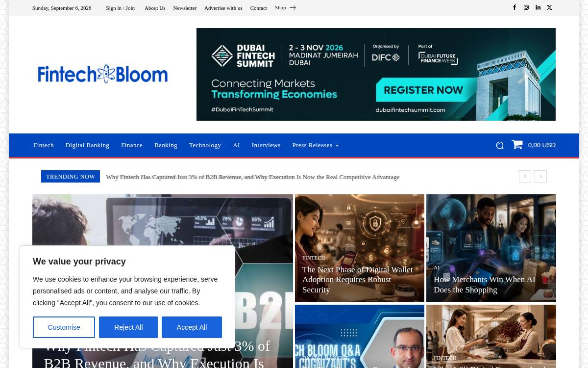The image size is (588, 368).
Task: Open the About Us link
Action: (x=155, y=8)
